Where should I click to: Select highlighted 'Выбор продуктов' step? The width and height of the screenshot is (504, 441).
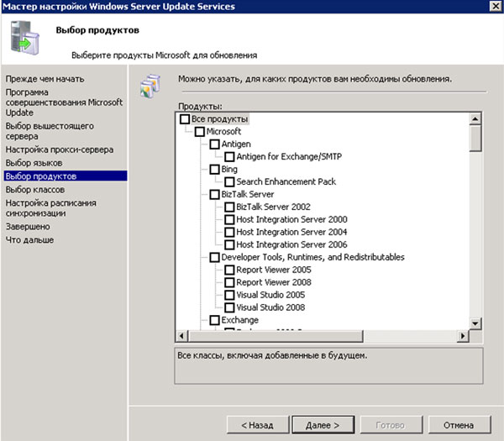[66, 176]
